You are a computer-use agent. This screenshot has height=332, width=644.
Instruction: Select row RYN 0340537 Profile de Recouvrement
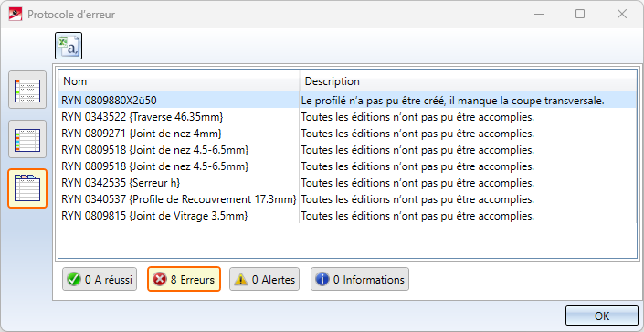pyautogui.click(x=347, y=199)
